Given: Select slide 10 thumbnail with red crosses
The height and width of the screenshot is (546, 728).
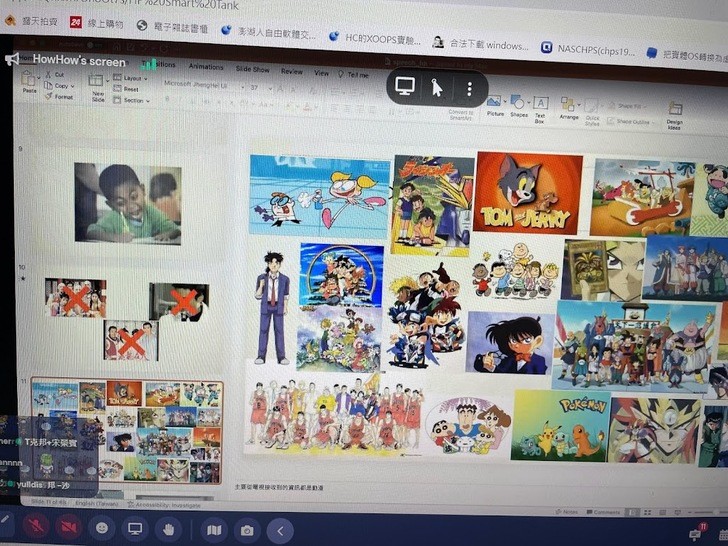Looking at the screenshot, I should pos(126,319).
